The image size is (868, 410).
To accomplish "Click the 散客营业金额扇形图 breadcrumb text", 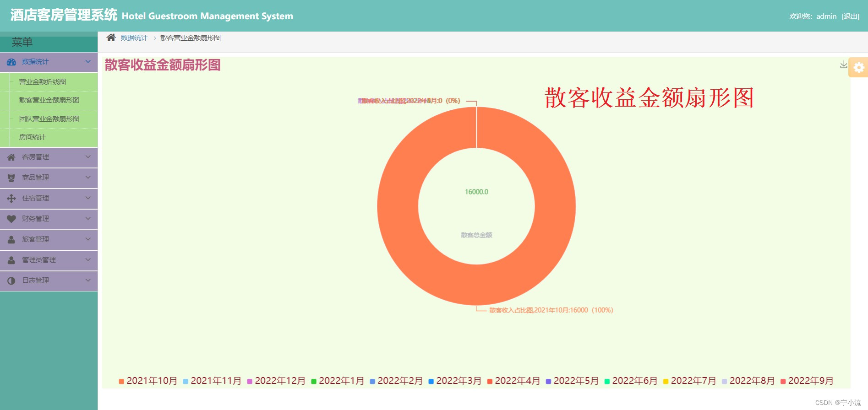I will click(x=190, y=38).
